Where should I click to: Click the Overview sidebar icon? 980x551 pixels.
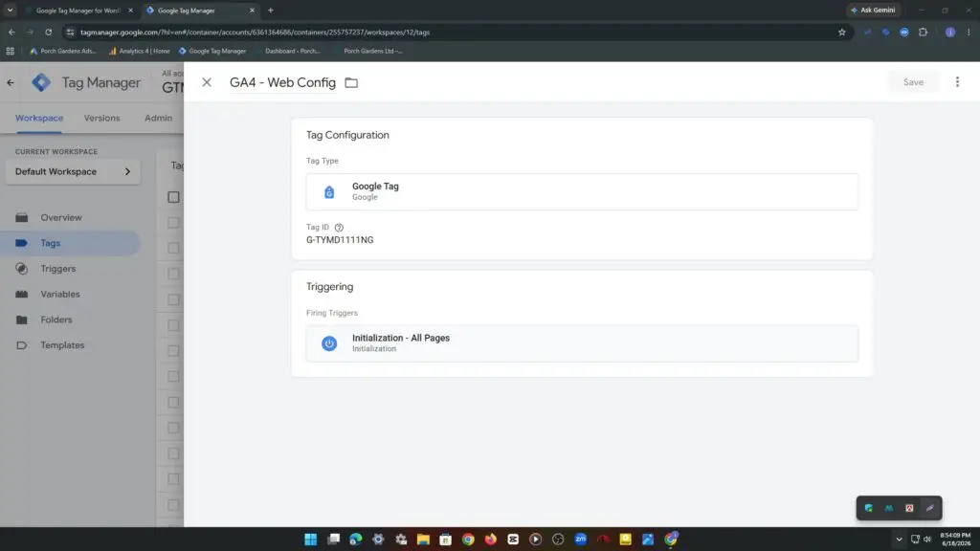[22, 217]
